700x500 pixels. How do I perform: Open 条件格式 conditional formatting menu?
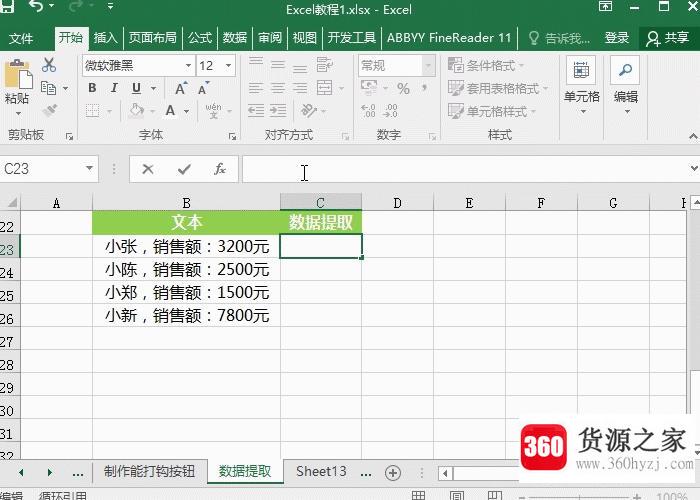click(x=486, y=66)
